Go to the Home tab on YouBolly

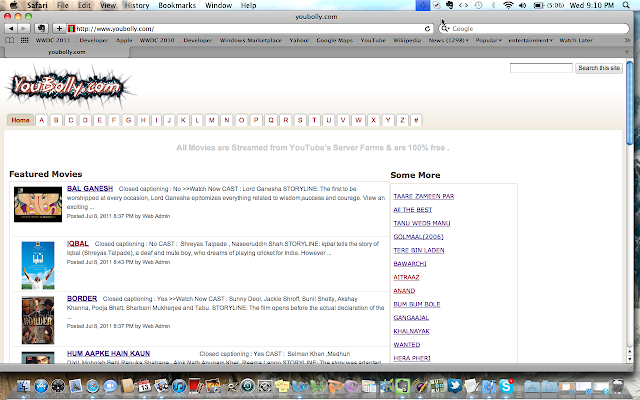pyautogui.click(x=20, y=120)
